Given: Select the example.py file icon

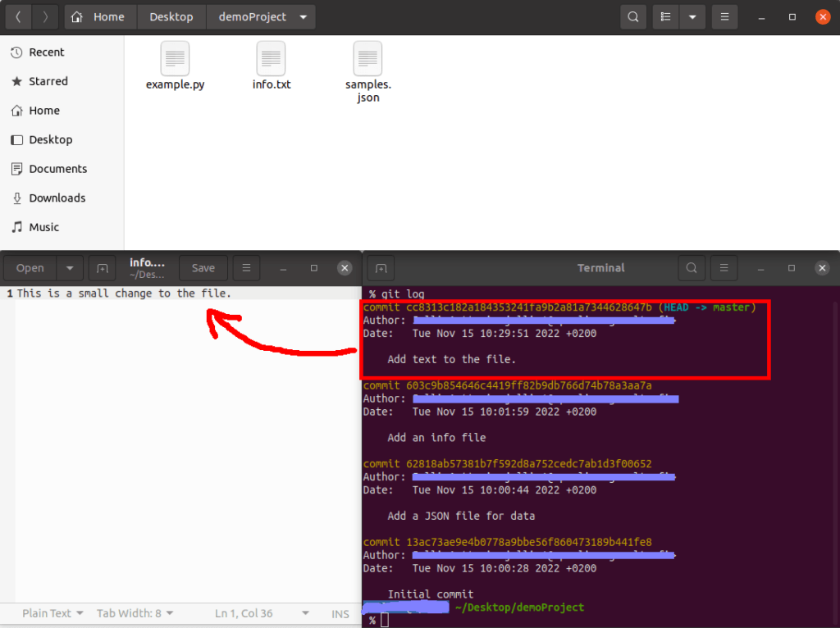Looking at the screenshot, I should click(175, 58).
